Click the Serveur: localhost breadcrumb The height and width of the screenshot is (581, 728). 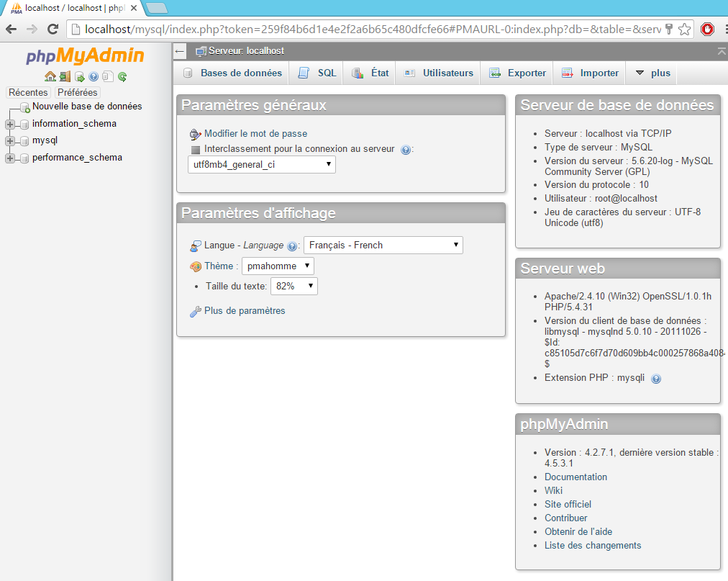coord(246,50)
